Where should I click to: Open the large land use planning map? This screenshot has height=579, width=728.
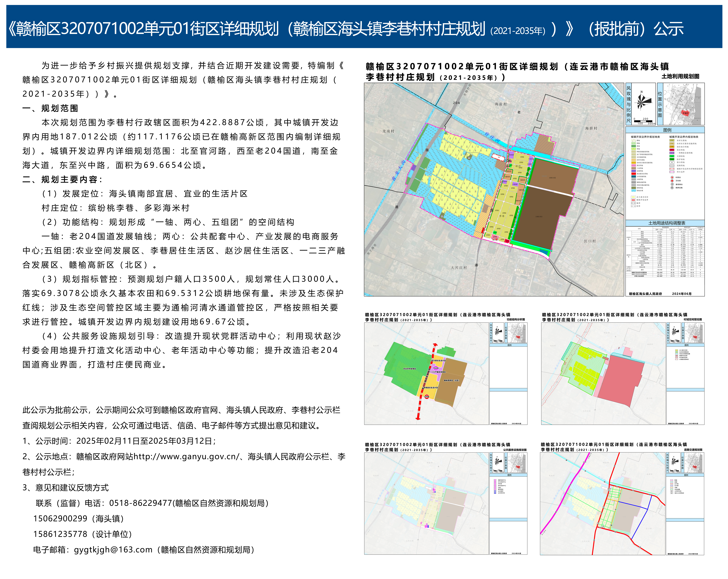494,189
